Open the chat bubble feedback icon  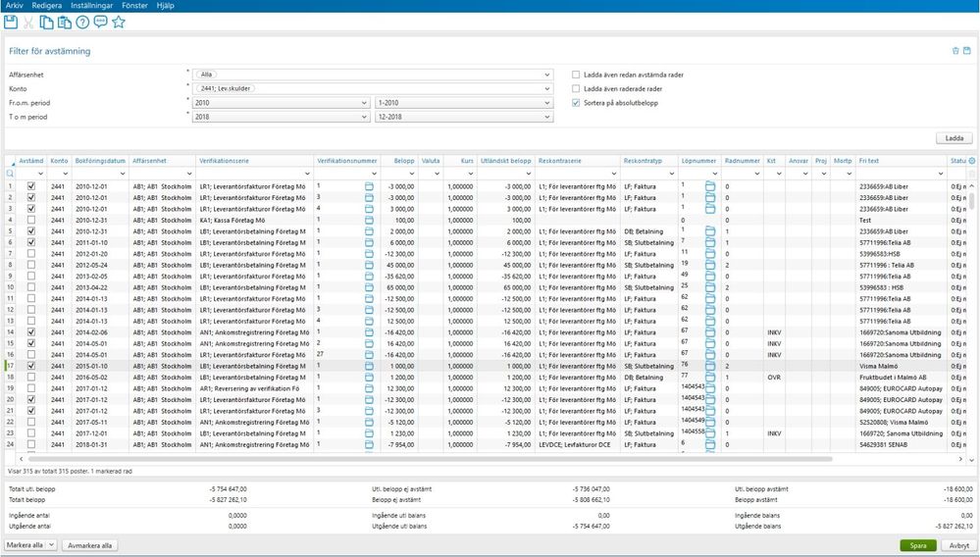101,22
